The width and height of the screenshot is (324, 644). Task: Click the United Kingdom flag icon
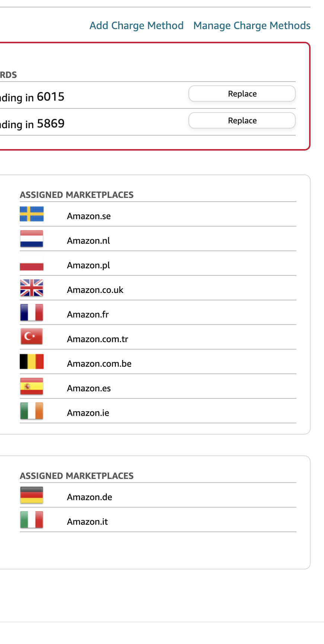tap(32, 288)
